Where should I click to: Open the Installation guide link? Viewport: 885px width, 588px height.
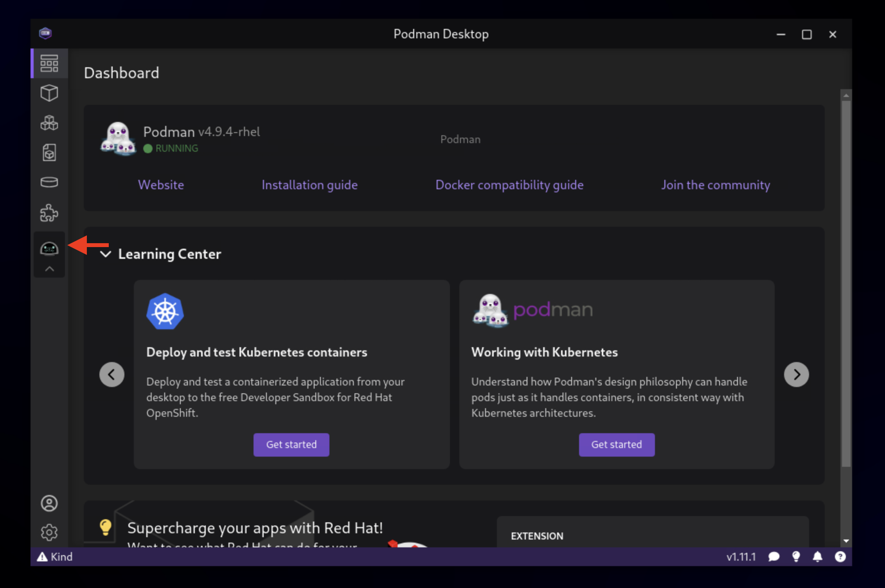pos(309,185)
